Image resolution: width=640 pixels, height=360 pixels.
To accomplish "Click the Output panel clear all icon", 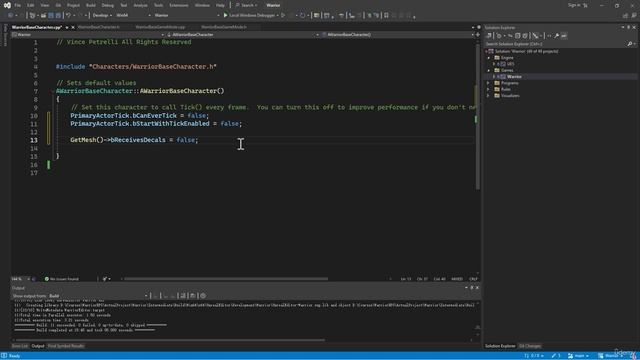I will pos(182,296).
